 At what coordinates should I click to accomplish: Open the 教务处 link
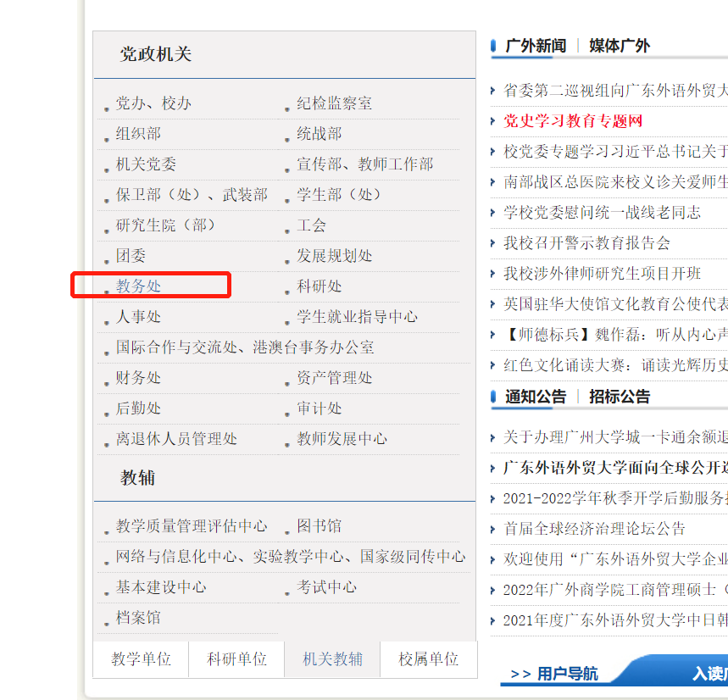point(138,286)
